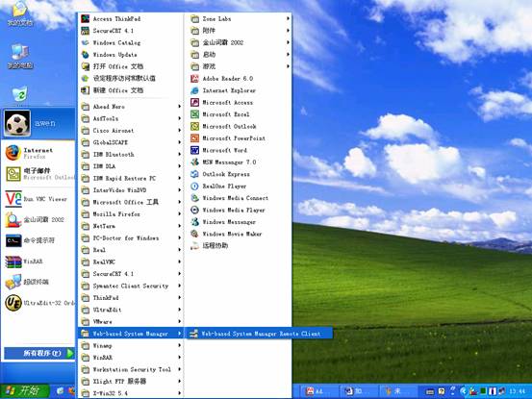Open IBM Rapid Restore PC folder
This screenshot has width=532, height=399.
pos(131,178)
